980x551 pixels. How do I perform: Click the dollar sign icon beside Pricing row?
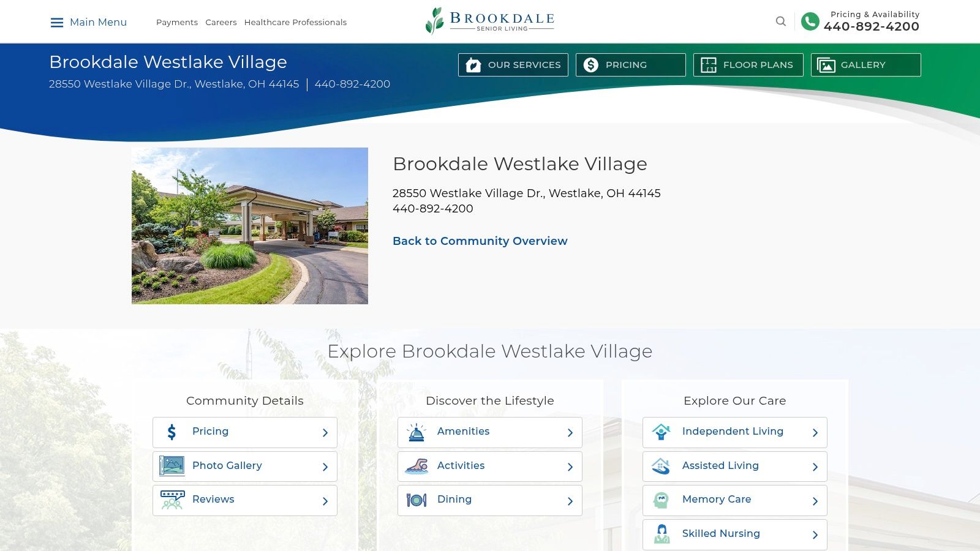172,432
